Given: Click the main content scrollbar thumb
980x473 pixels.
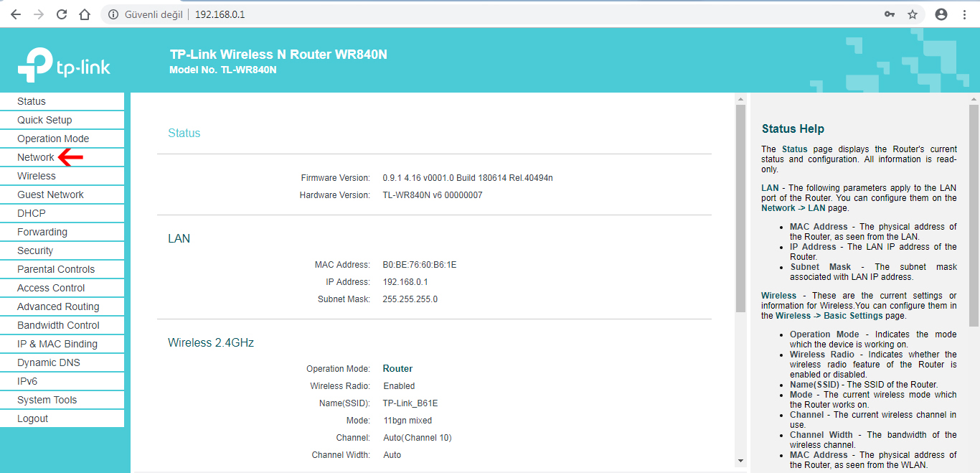Looking at the screenshot, I should pos(741,208).
